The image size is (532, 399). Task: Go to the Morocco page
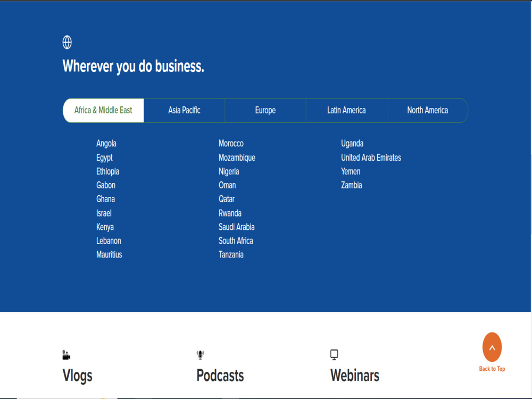click(231, 144)
